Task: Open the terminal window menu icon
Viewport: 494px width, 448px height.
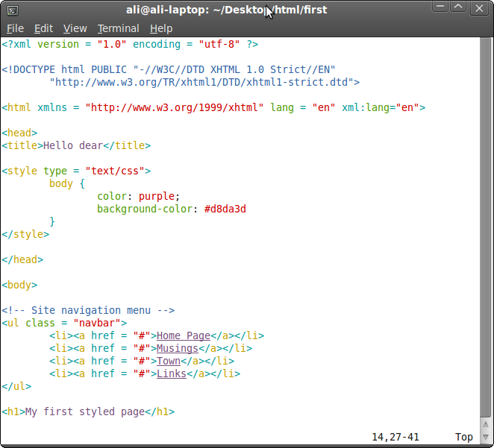Action: click(13, 10)
